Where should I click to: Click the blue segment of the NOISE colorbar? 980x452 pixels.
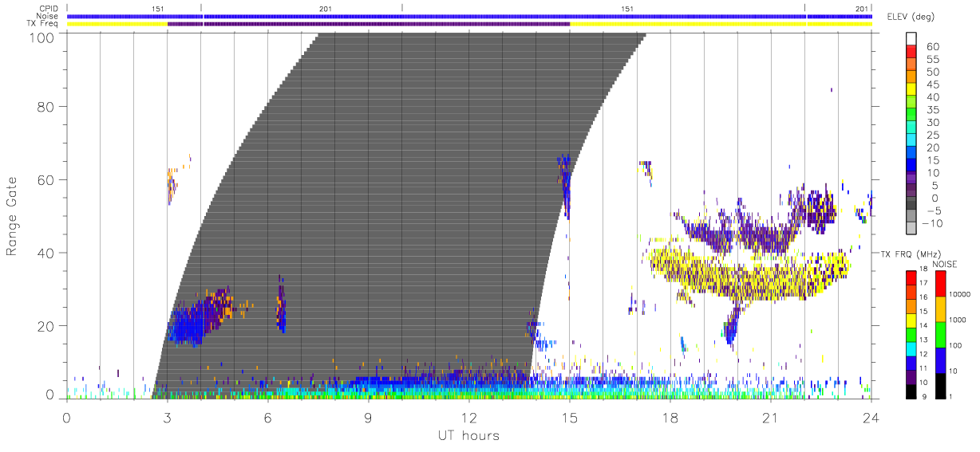pyautogui.click(x=940, y=360)
